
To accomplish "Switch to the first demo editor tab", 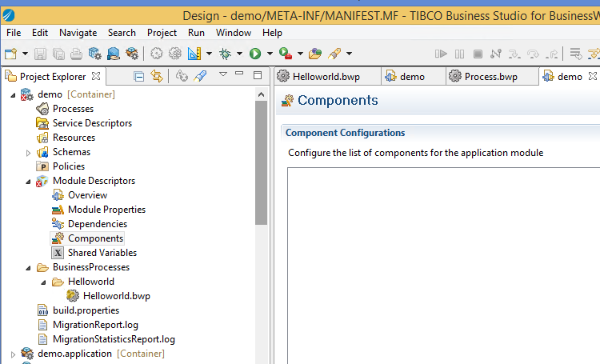I will coord(412,77).
